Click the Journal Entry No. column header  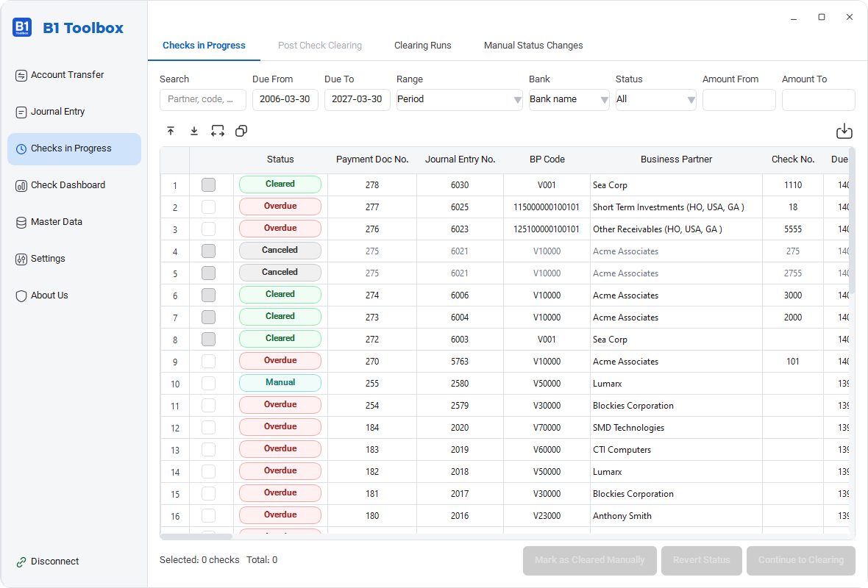pos(460,159)
